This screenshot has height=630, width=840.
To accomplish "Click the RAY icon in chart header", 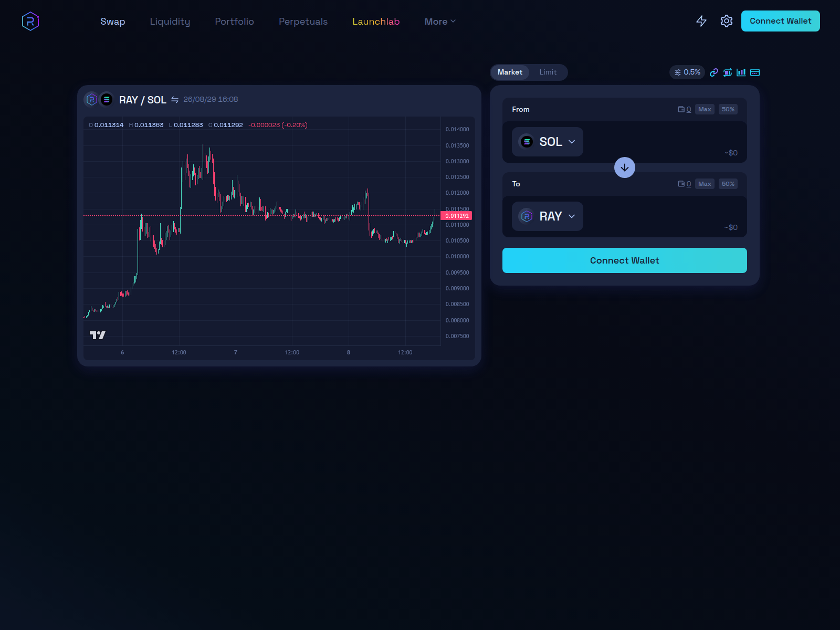I will pos(91,99).
